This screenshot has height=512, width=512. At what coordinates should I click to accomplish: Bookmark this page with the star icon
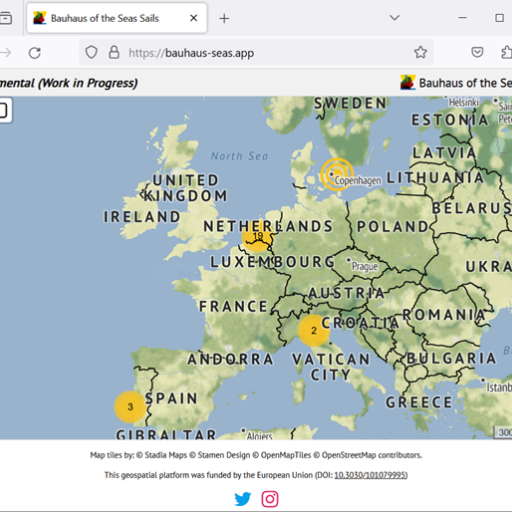tap(420, 52)
